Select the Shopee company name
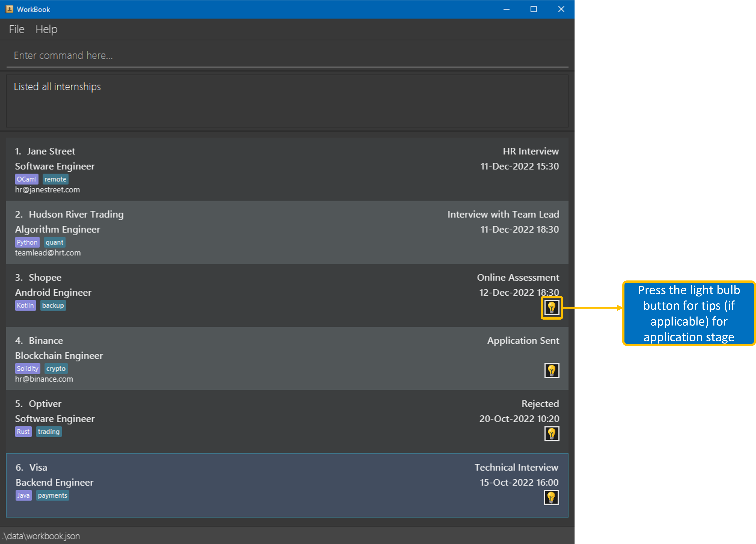 tap(45, 278)
